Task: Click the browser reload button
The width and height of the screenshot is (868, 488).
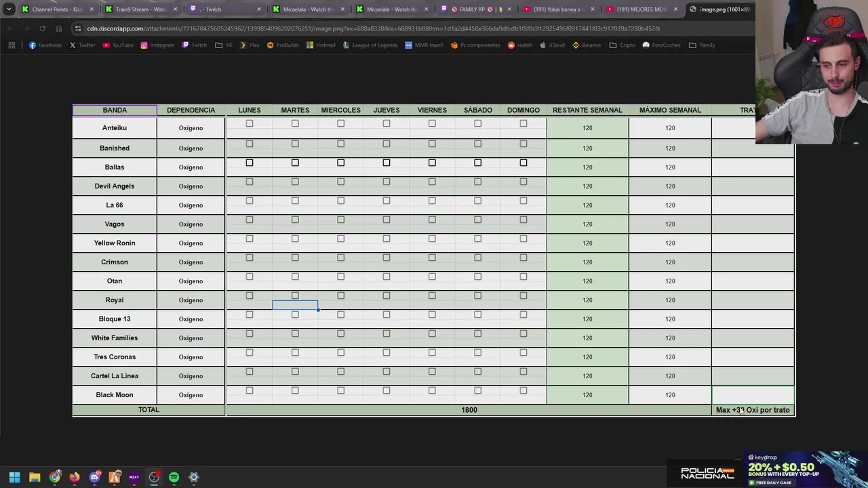Action: pos(42,28)
